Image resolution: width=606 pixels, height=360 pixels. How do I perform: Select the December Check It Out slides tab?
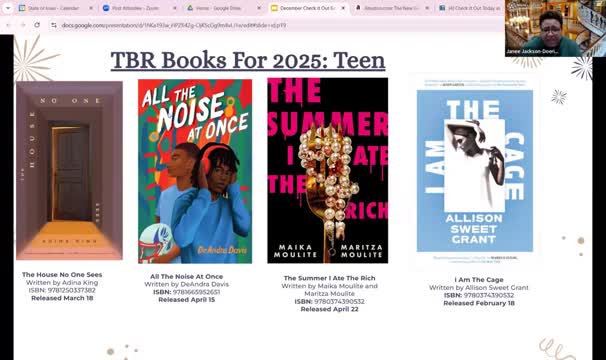[x=308, y=8]
